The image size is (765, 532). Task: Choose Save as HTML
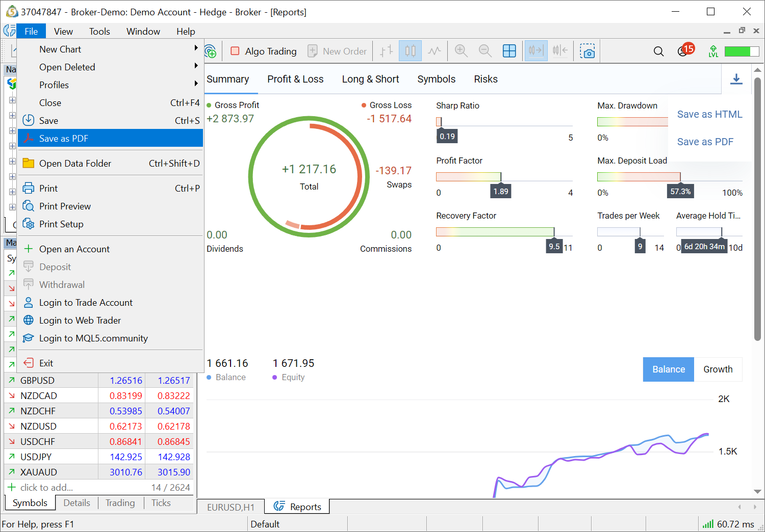coord(709,114)
